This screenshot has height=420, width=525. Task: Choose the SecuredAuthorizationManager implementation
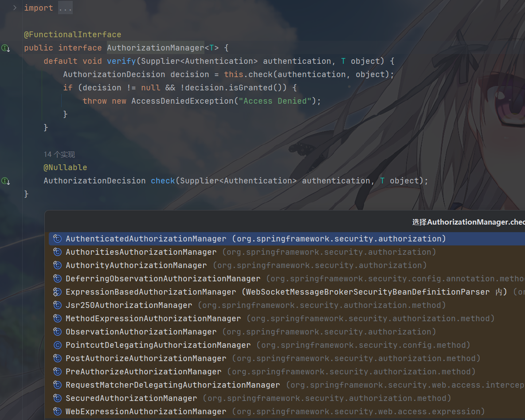tap(131, 398)
